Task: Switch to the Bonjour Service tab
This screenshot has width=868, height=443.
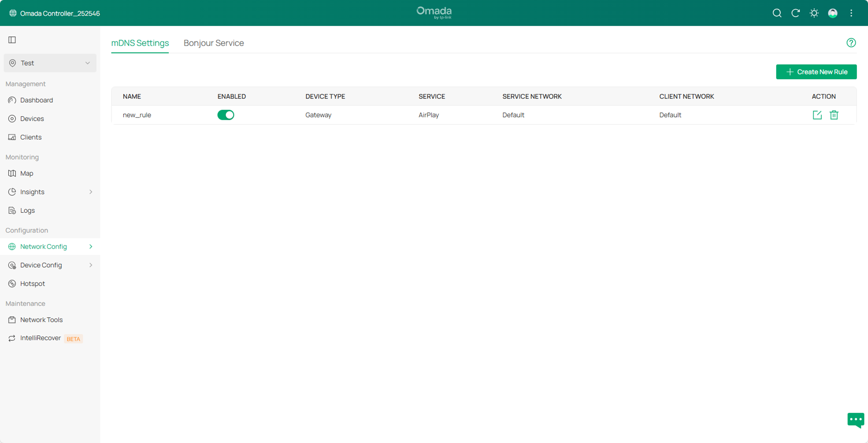Action: [213, 43]
